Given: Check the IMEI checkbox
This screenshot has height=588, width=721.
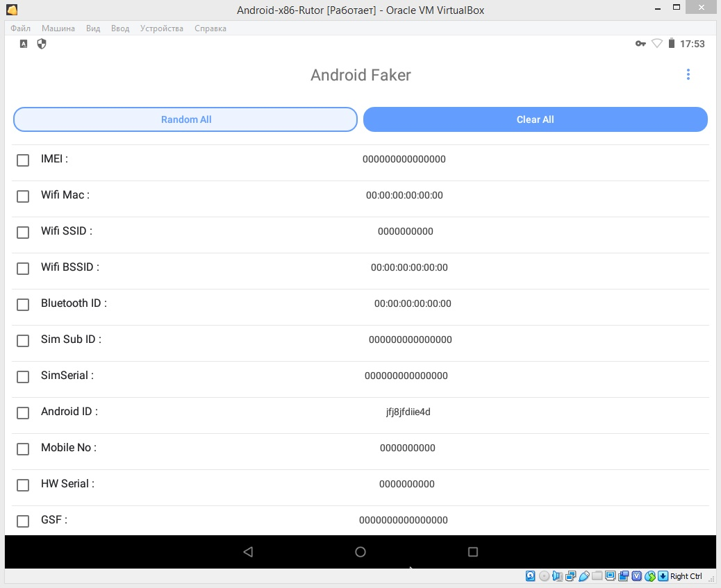Looking at the screenshot, I should click(x=23, y=160).
